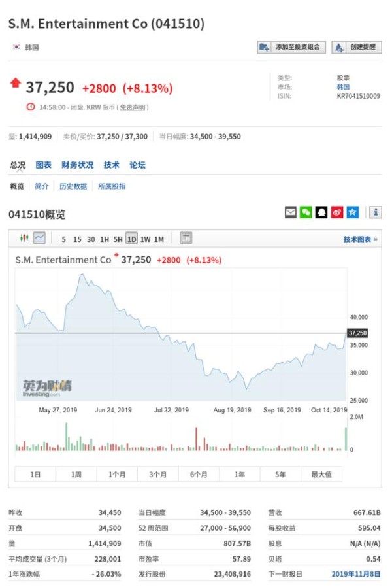Image resolution: width=392 pixels, height=587 pixels.
Task: Set chart range to 1个月
Action: pyautogui.click(x=117, y=475)
